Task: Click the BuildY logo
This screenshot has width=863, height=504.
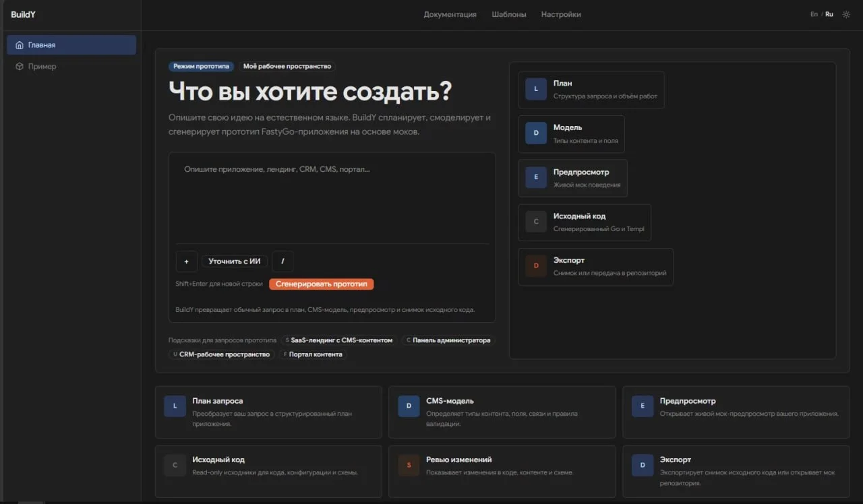Action: (x=23, y=14)
